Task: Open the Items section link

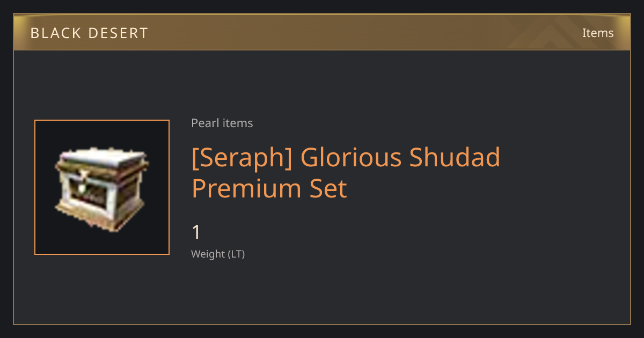Action: pyautogui.click(x=598, y=33)
